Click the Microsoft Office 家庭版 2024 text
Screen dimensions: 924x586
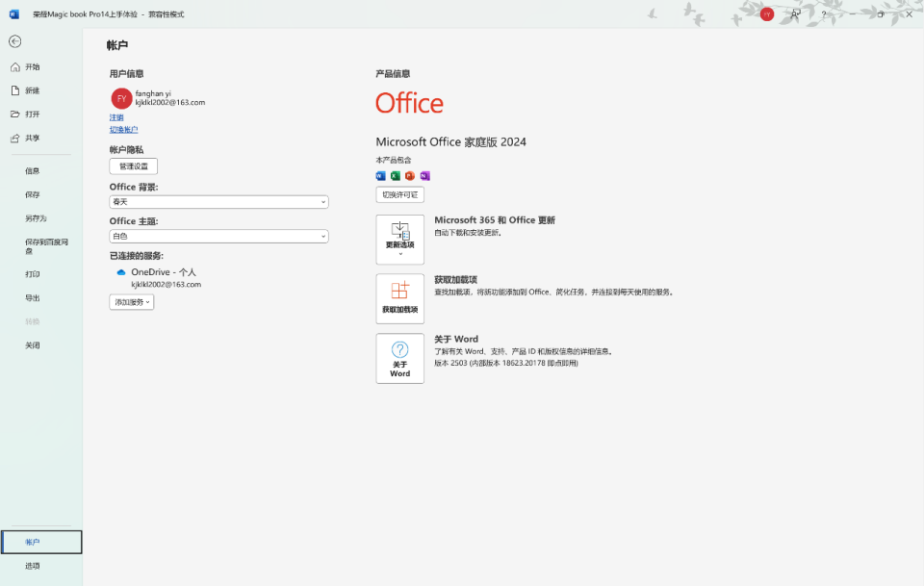(x=450, y=142)
